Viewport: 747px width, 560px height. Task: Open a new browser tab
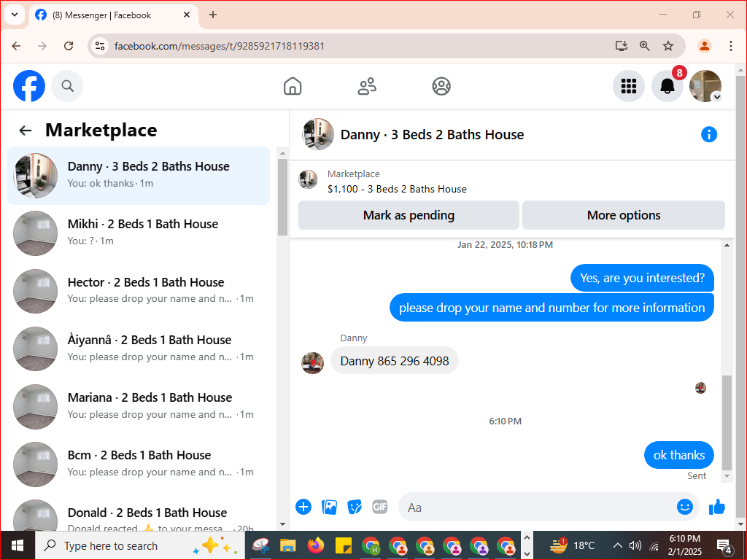(213, 15)
